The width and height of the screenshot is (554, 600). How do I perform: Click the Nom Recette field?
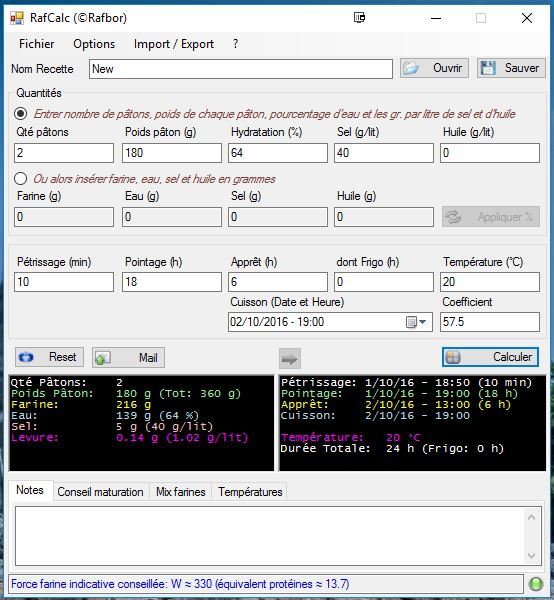[x=241, y=69]
